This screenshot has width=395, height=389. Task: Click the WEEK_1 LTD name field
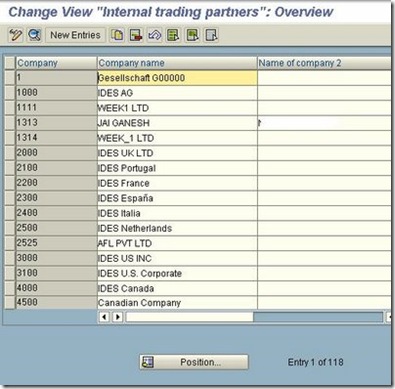[x=177, y=138]
